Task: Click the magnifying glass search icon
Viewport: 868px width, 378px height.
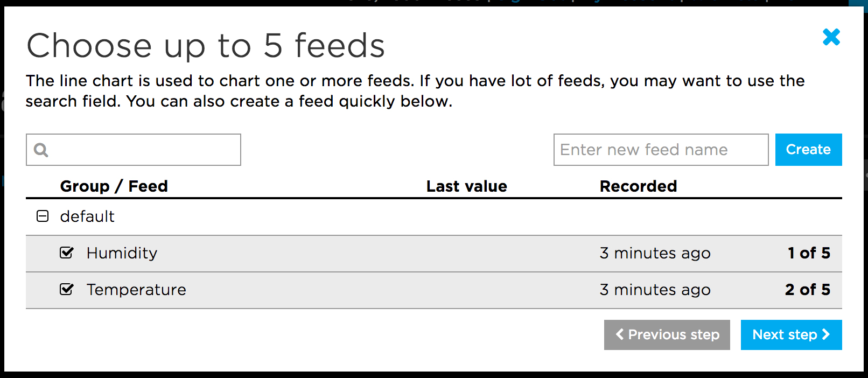Action: click(41, 150)
